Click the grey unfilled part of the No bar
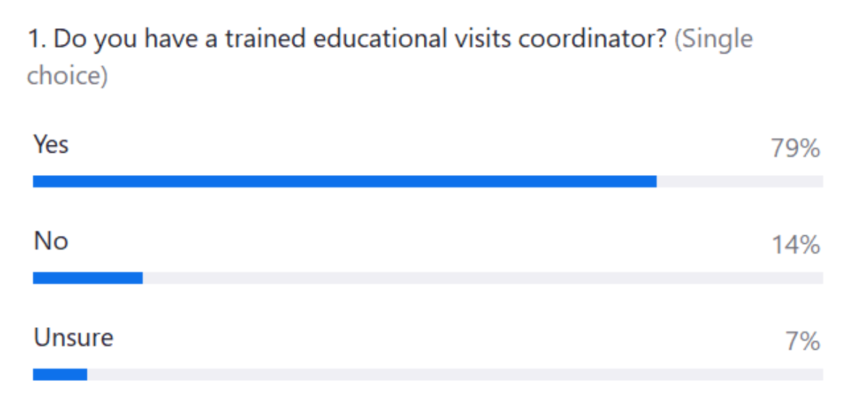The image size is (868, 409). [482, 278]
